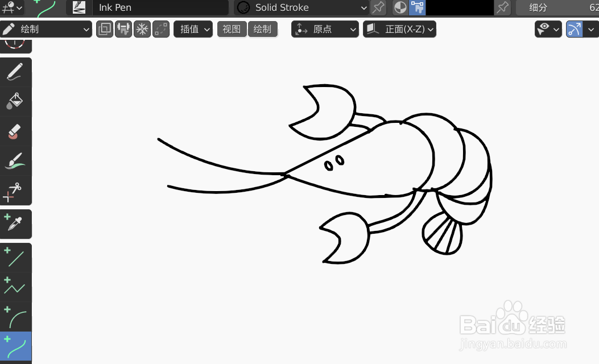Viewport: 599px width, 364px height.
Task: Select the Fill bucket tool
Action: [x=16, y=102]
